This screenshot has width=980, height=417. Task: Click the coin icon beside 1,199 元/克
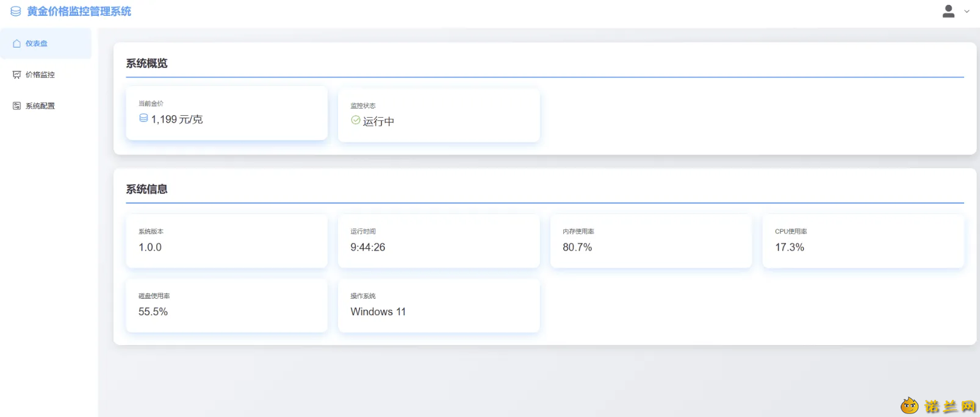tap(143, 118)
